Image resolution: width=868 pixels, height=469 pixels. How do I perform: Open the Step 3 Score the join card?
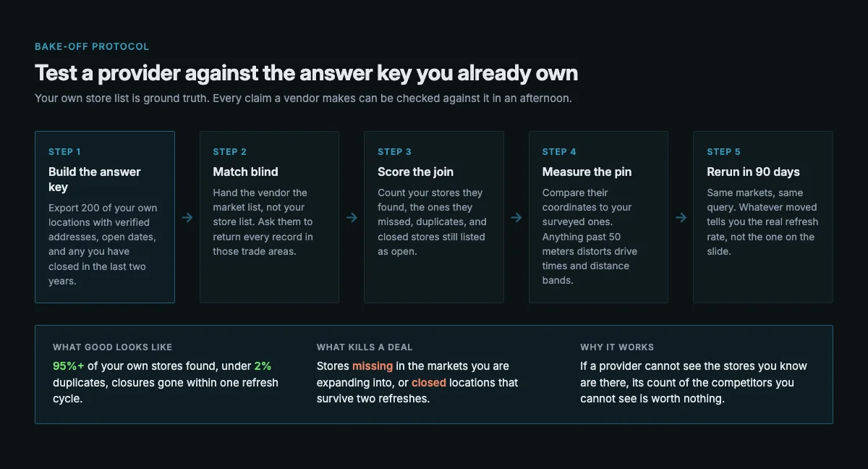pos(434,217)
